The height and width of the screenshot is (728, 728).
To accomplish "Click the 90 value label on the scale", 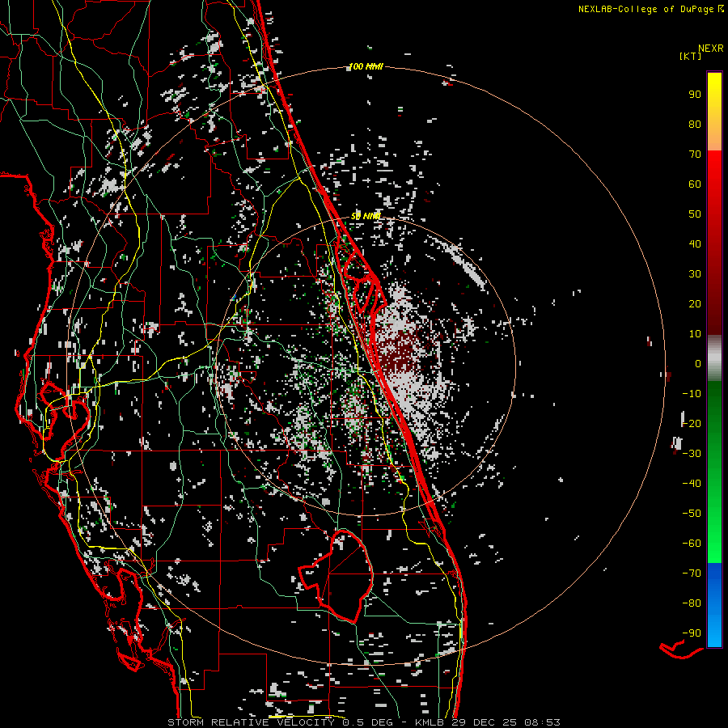I will [694, 94].
